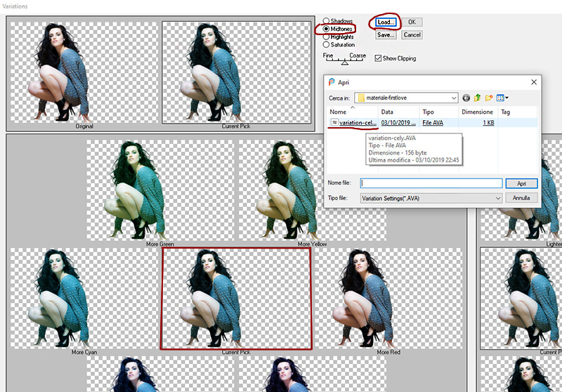
Task: Click the top Current Pick thumbnail
Action: pyautogui.click(x=237, y=72)
